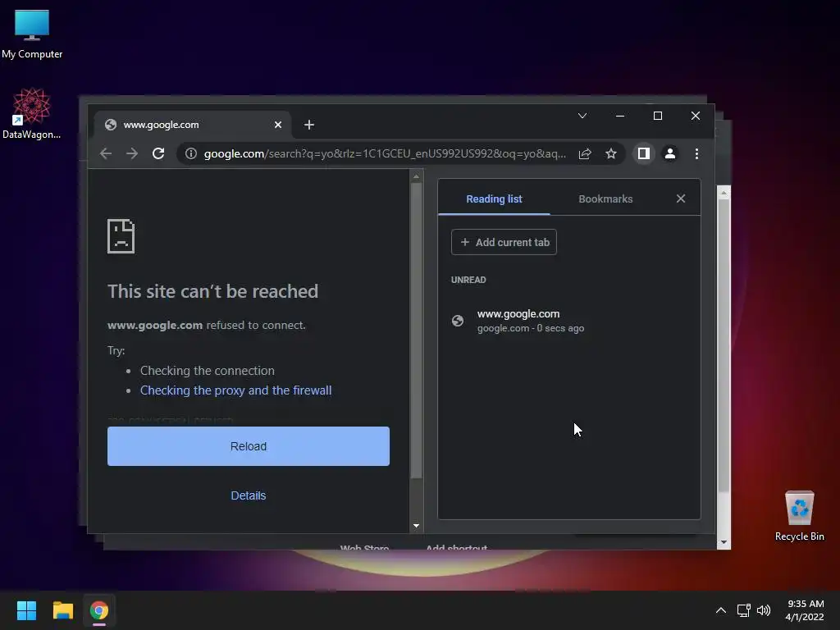Go forward using the browser forward arrow
The image size is (840, 630).
(x=132, y=153)
